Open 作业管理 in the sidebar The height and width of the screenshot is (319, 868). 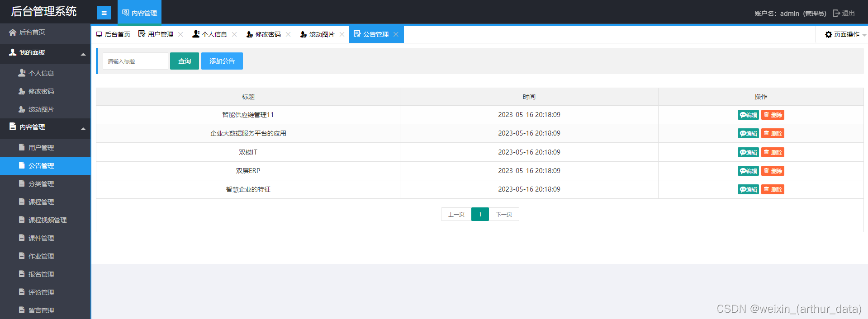click(x=45, y=256)
